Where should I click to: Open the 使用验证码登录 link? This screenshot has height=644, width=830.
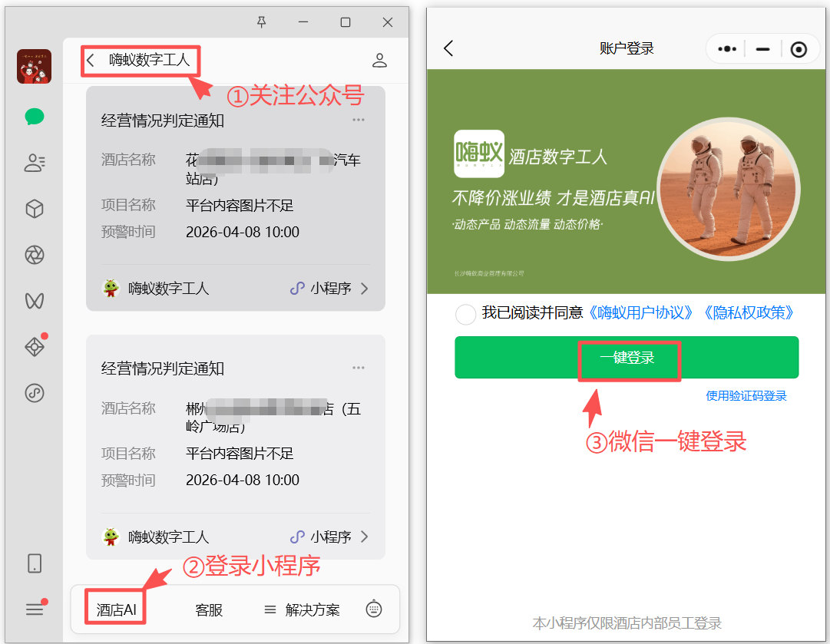coord(746,396)
